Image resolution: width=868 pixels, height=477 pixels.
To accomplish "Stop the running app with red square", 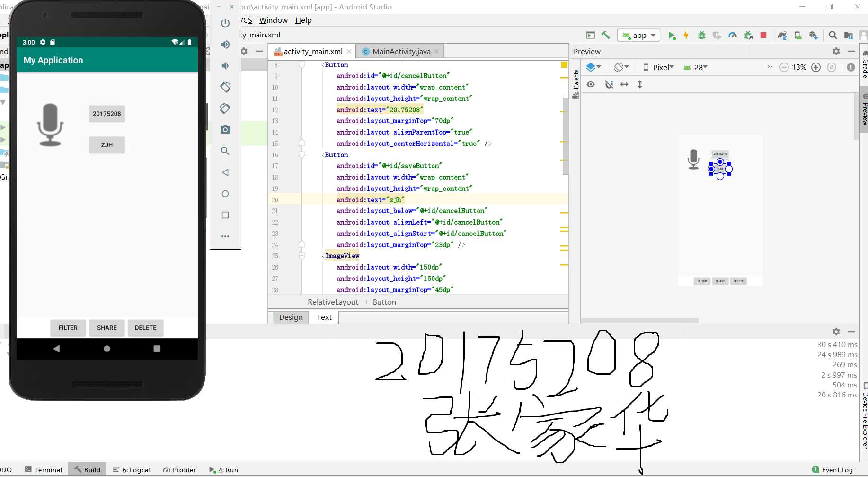I will tap(763, 35).
